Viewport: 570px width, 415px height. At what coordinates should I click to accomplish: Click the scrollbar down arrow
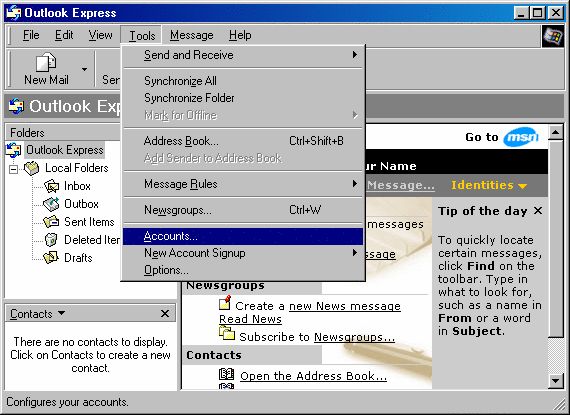coord(555,381)
